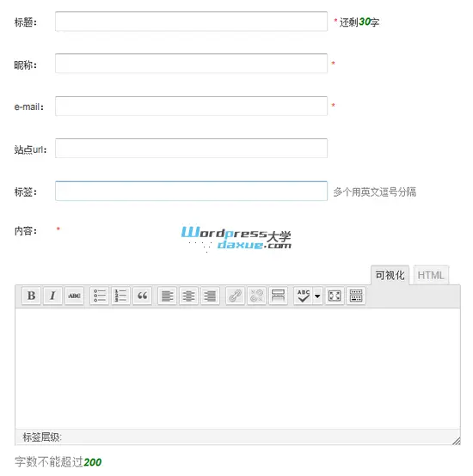This screenshot has width=473, height=476.
Task: Insert the More tag break
Action: click(278, 296)
